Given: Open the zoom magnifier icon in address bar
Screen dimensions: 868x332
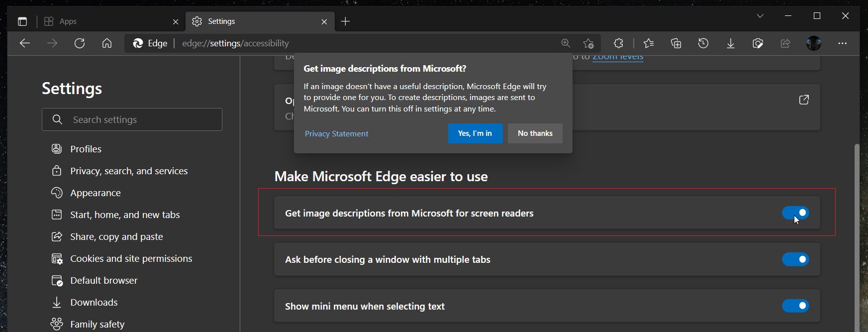Looking at the screenshot, I should 566,43.
